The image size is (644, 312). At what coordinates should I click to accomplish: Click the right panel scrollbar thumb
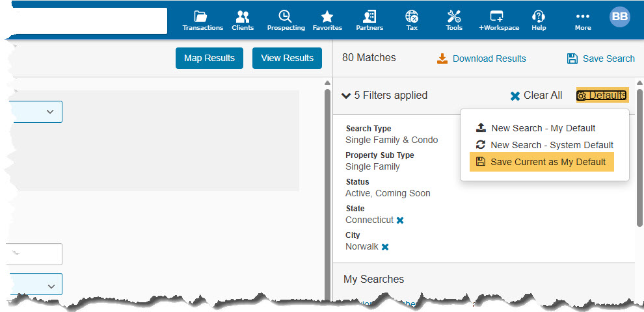[639, 158]
